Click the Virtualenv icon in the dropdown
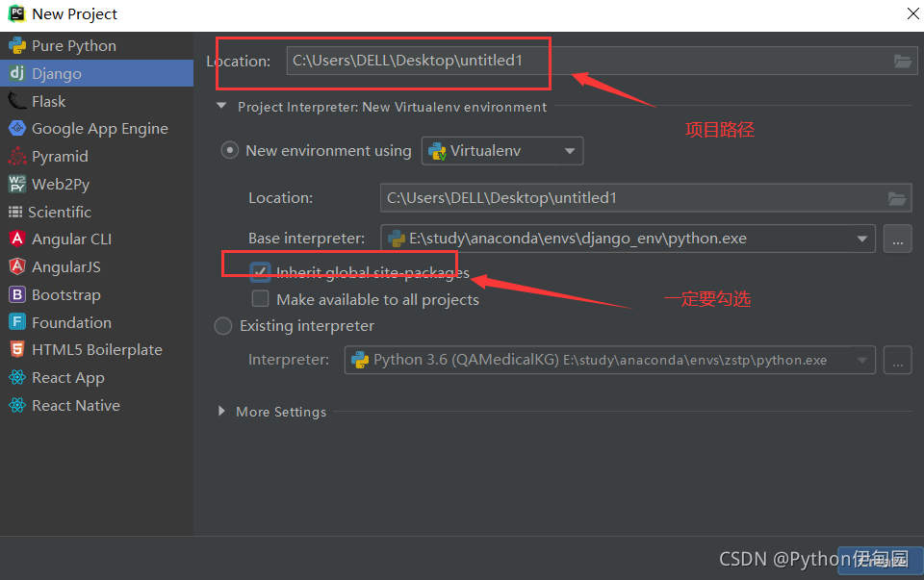This screenshot has height=580, width=924. pos(437,151)
